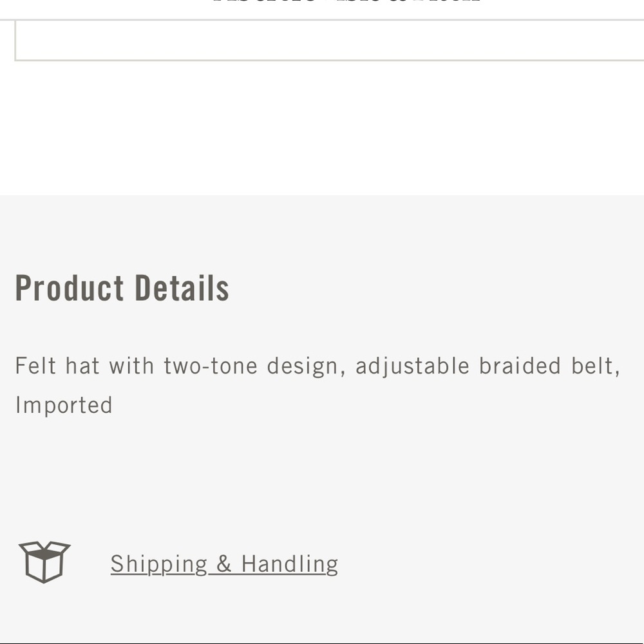This screenshot has width=644, height=644.
Task: Click the word "Details" in the heading
Action: (x=182, y=288)
